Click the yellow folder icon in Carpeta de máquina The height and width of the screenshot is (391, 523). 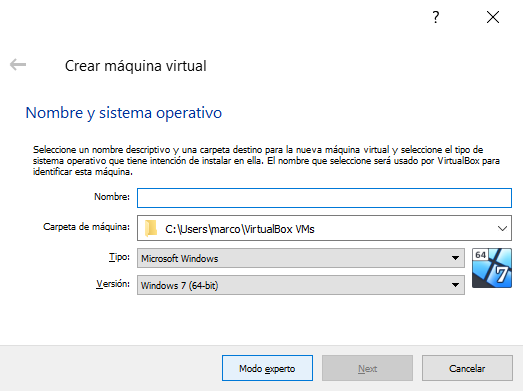point(151,229)
